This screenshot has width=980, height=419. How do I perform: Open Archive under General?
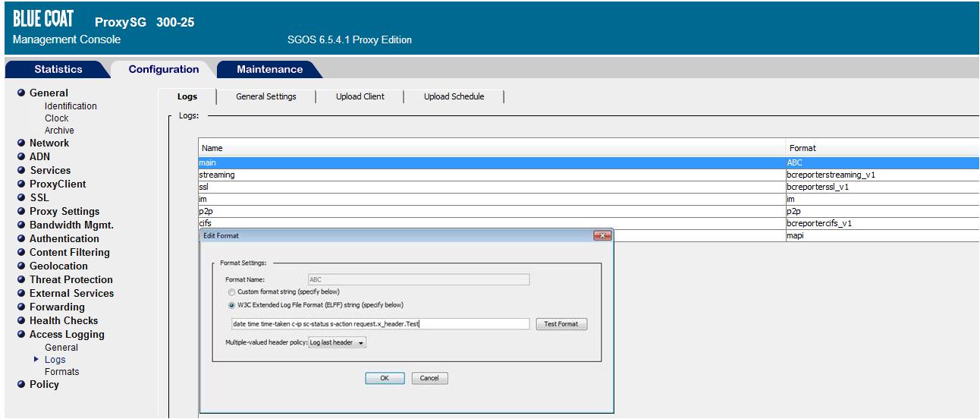59,131
